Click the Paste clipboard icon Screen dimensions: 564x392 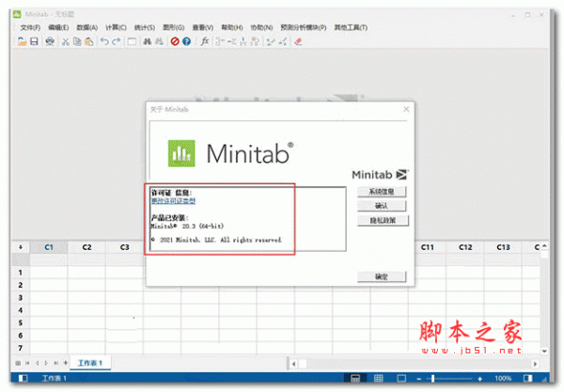89,41
